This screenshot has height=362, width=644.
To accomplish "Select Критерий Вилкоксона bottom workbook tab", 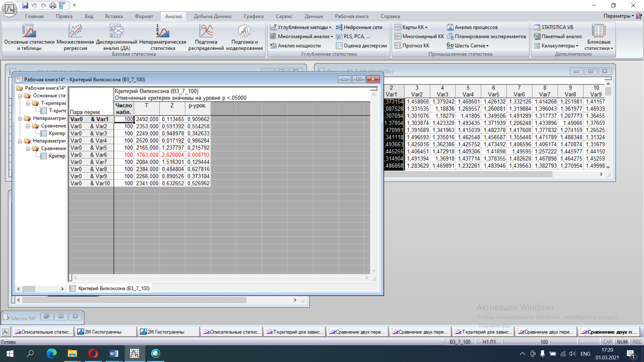I will (x=110, y=288).
